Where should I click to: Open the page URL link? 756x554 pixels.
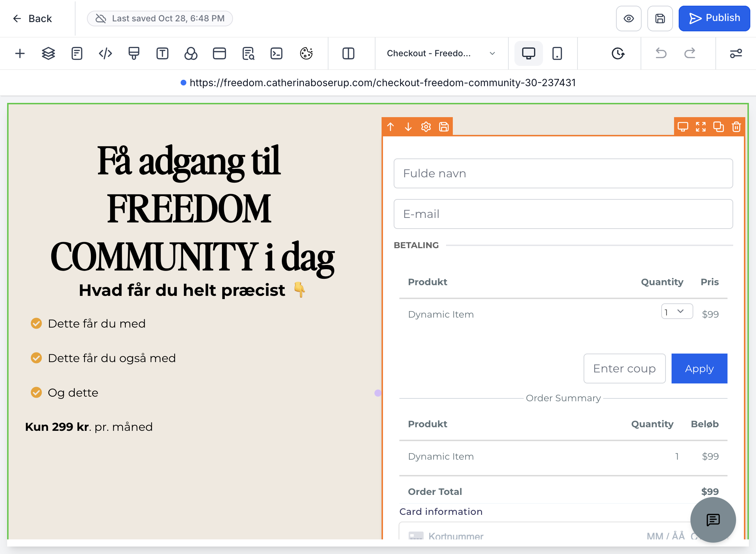click(x=383, y=83)
